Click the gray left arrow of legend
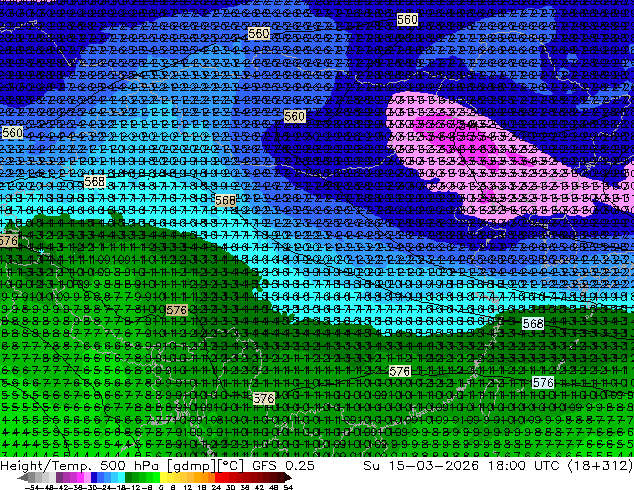634x490 pixels. (23, 477)
